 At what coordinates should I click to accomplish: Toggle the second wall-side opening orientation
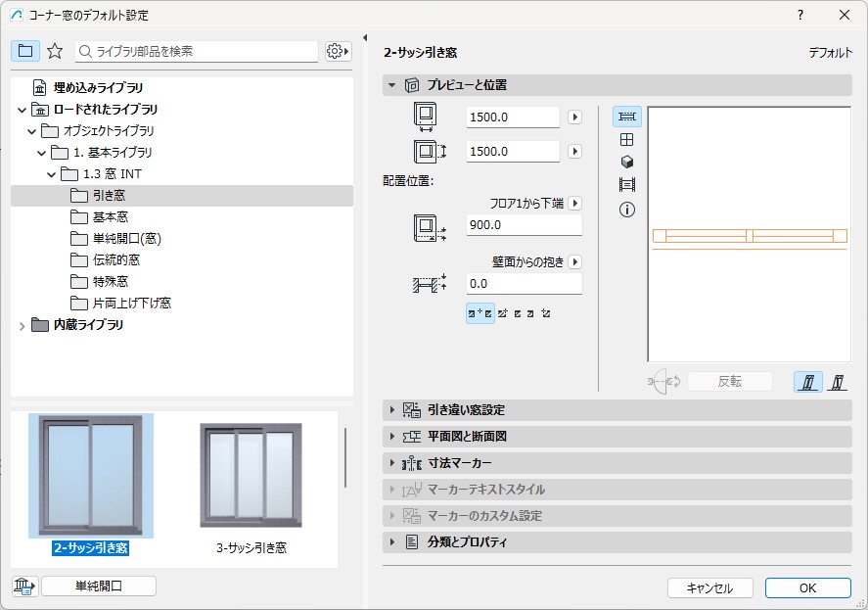coord(838,382)
